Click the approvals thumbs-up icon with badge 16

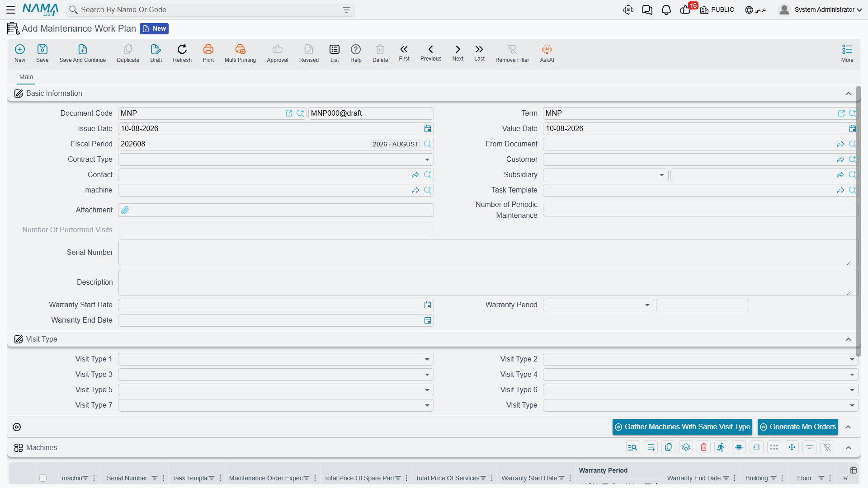(x=685, y=10)
